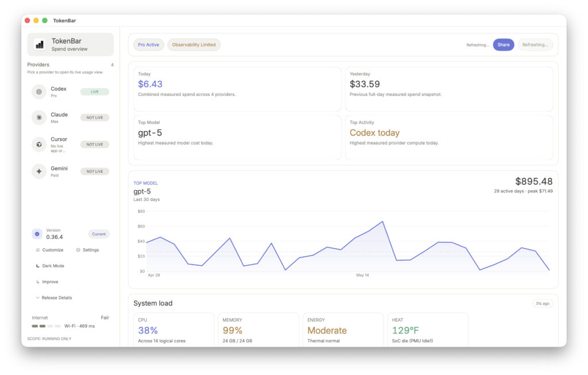Screen dimensions: 588x375
Task: Click the Claude starburst provider icon
Action: click(39, 117)
